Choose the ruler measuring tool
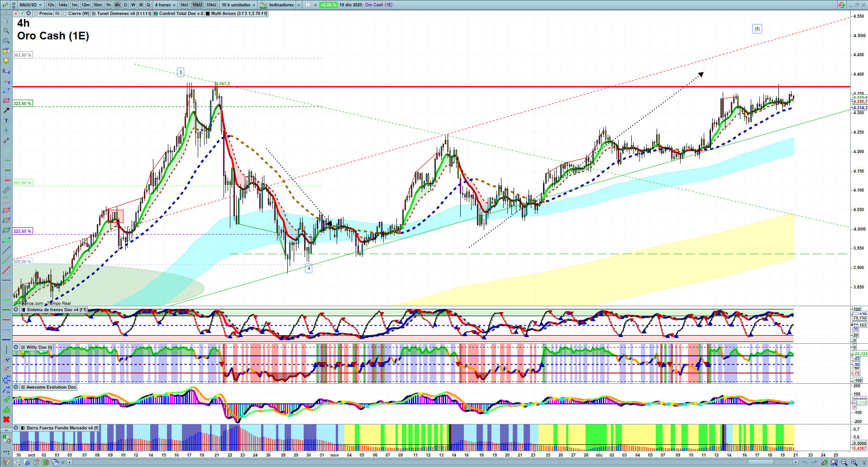 [6, 190]
